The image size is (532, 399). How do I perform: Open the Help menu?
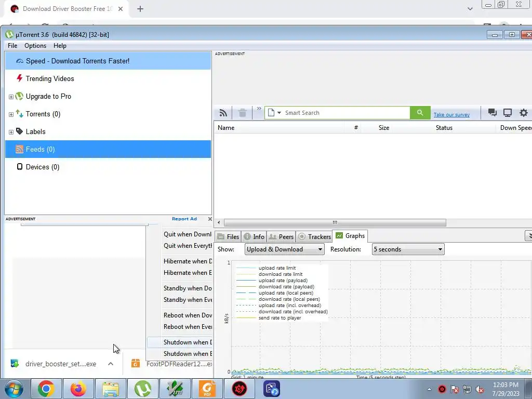tap(60, 46)
